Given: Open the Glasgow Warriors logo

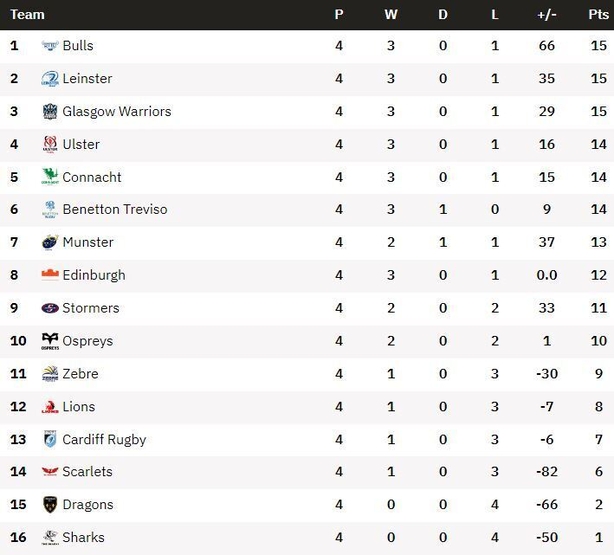Looking at the screenshot, I should tap(50, 112).
